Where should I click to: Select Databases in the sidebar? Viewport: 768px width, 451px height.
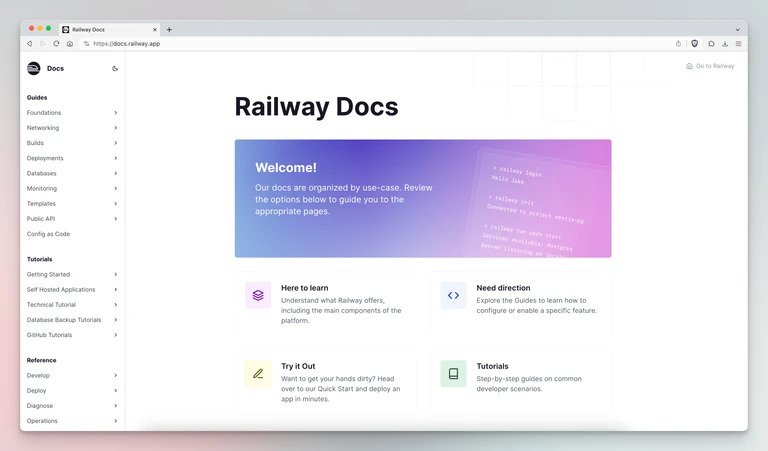point(42,173)
